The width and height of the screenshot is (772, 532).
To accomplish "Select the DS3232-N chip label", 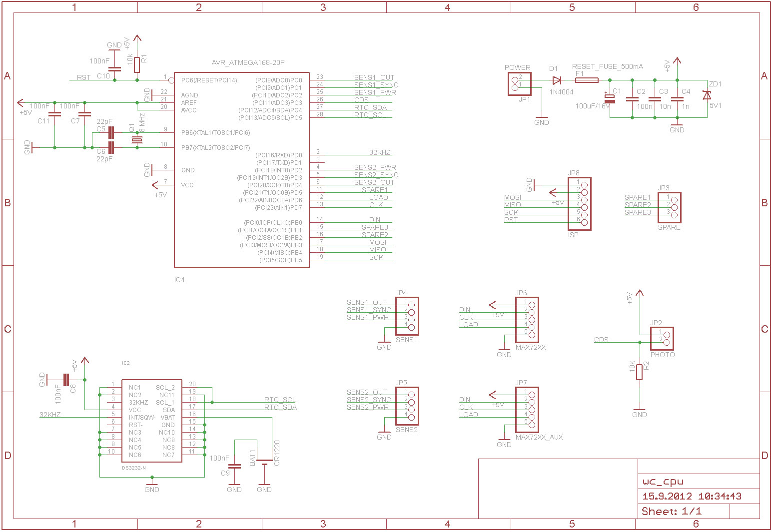I will [x=134, y=468].
